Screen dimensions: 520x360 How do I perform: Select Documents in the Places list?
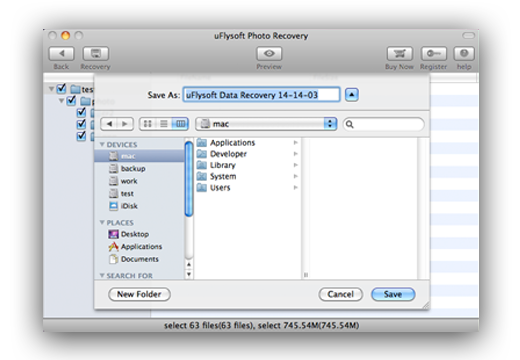point(139,259)
